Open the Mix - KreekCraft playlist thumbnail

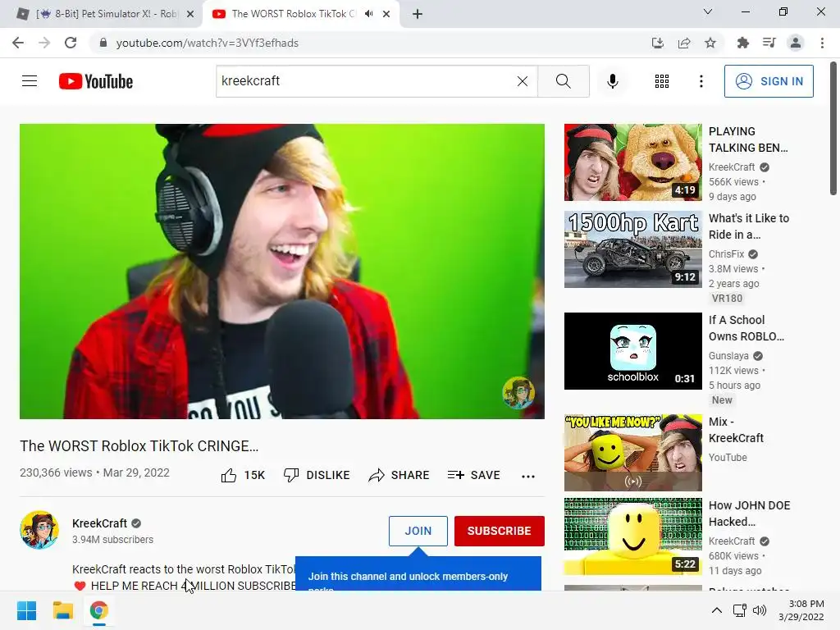632,453
